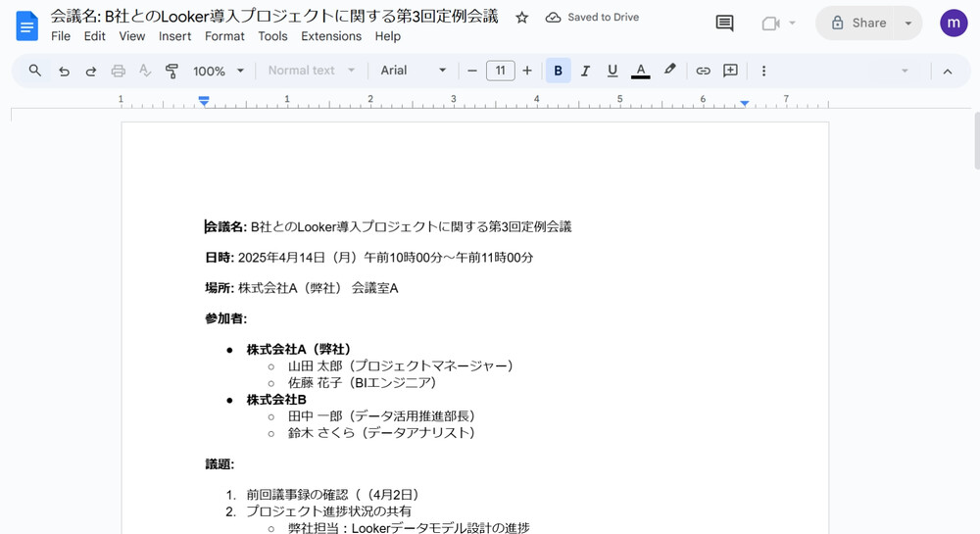This screenshot has height=534, width=980.
Task: Click the font size field showing 11
Action: pyautogui.click(x=501, y=71)
